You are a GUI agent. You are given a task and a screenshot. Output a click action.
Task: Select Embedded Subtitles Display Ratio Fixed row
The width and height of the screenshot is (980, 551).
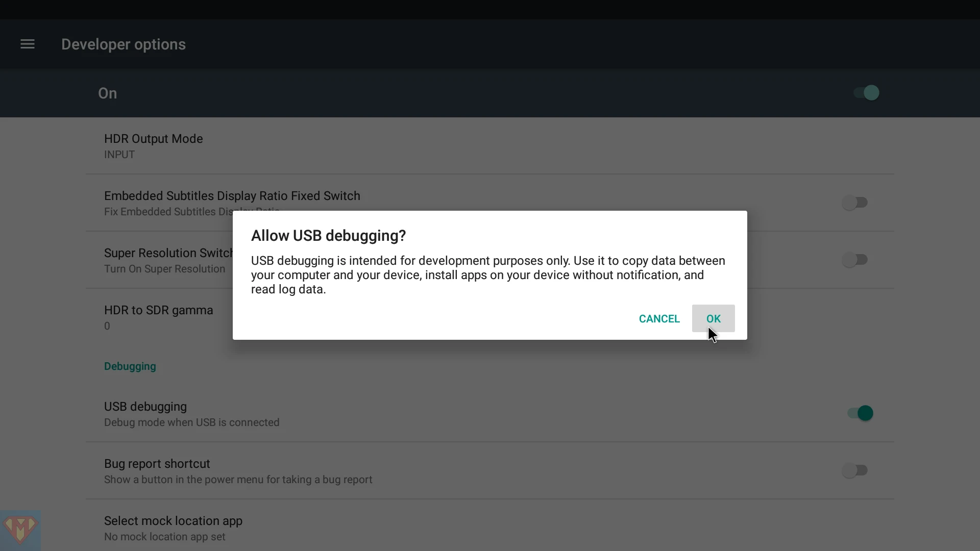pos(490,203)
